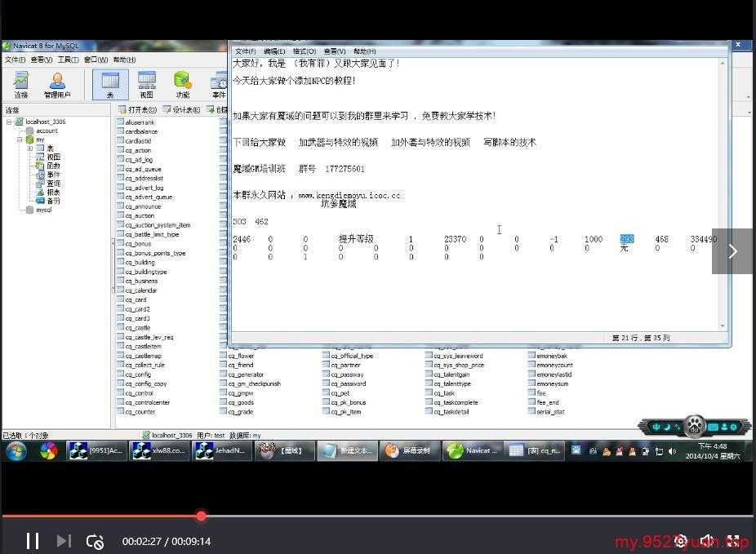The width and height of the screenshot is (756, 554).
Task: Open Notepad 文件(F) menu
Action: tap(246, 51)
